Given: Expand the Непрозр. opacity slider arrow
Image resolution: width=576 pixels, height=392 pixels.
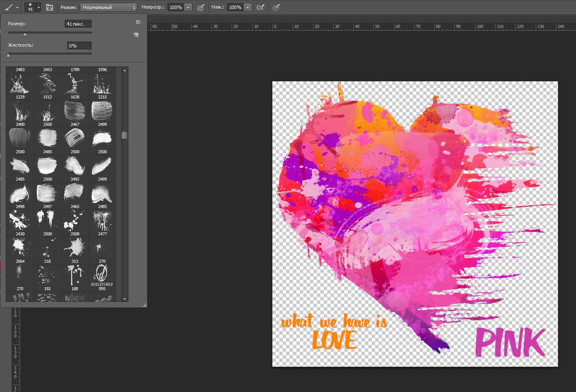Looking at the screenshot, I should pos(188,7).
